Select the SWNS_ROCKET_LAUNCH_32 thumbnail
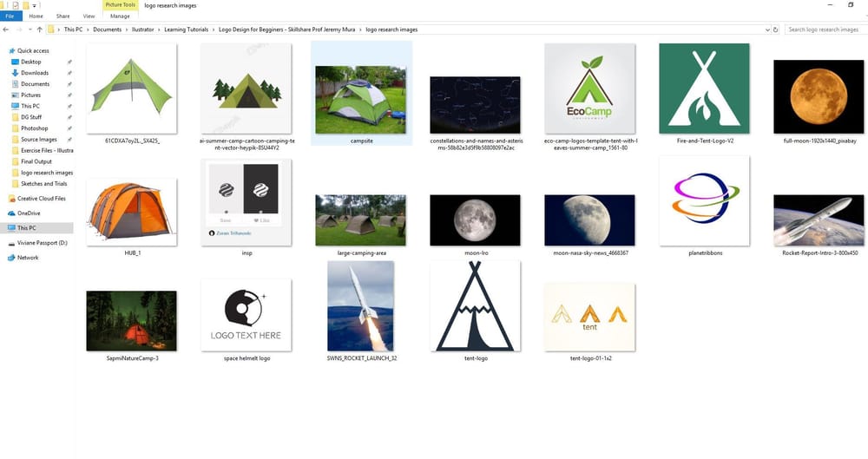The height and width of the screenshot is (459, 868). (x=361, y=306)
